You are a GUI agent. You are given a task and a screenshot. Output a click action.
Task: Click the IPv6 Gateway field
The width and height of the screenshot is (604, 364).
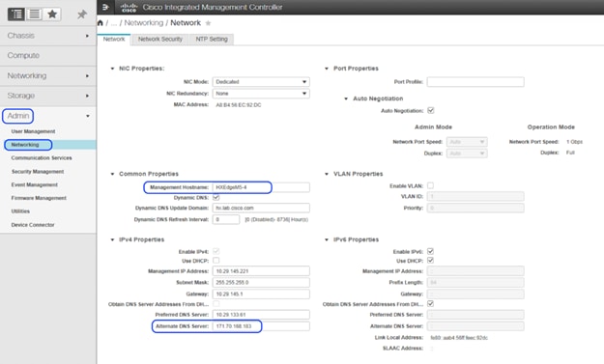[475, 294]
